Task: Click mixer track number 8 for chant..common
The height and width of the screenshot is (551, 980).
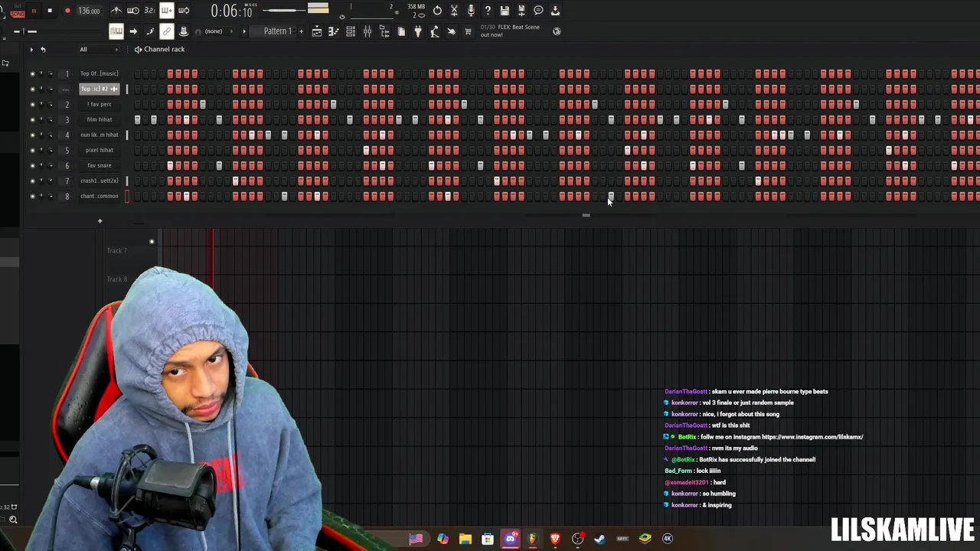Action: click(x=67, y=196)
